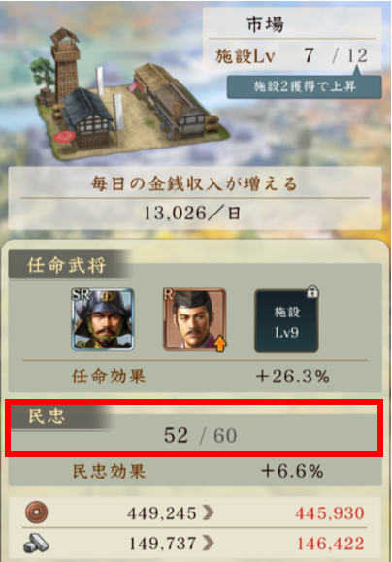Click the 任命効果 +26.3% row
The height and width of the screenshot is (562, 392).
(195, 377)
